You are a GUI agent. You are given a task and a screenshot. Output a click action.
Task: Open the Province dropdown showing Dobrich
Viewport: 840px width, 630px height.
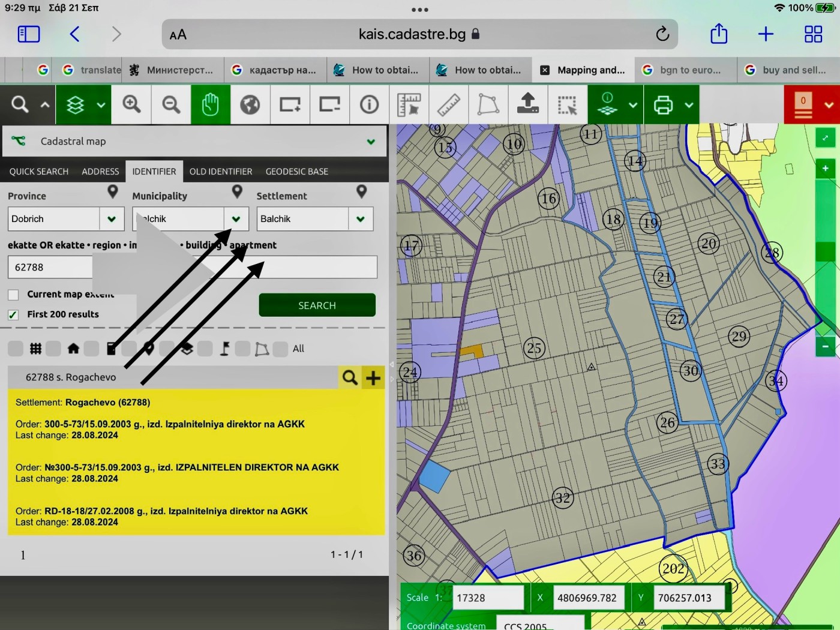(x=112, y=219)
